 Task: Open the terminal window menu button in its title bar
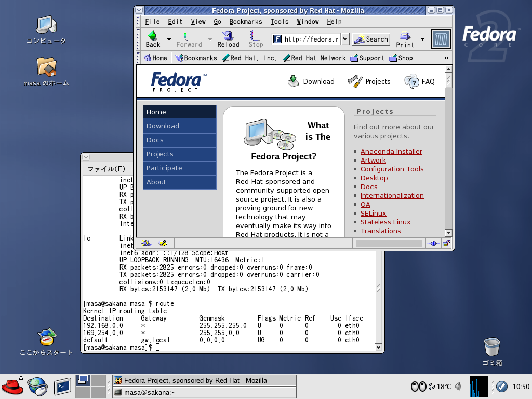[x=86, y=157]
